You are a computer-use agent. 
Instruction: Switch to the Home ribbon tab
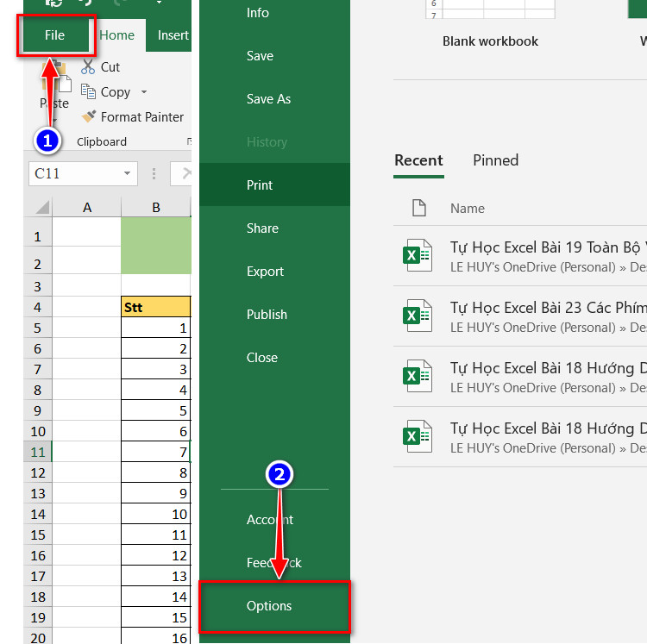pos(116,35)
